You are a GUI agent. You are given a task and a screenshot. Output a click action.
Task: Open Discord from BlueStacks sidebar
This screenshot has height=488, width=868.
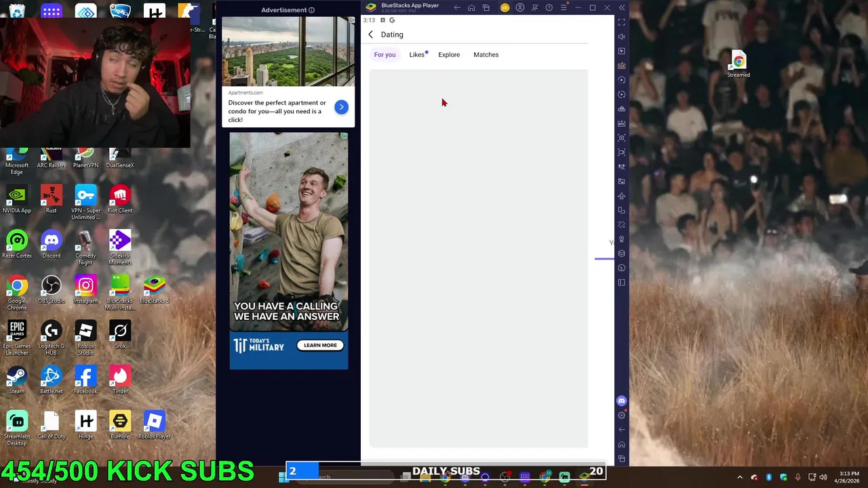pos(622,401)
